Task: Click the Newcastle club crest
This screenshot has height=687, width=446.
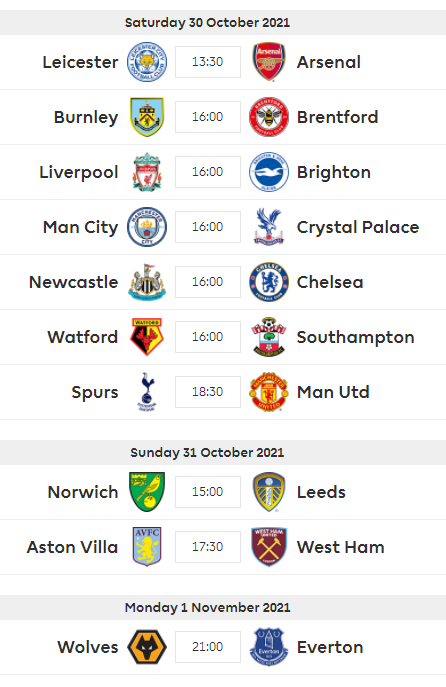Action: click(147, 282)
